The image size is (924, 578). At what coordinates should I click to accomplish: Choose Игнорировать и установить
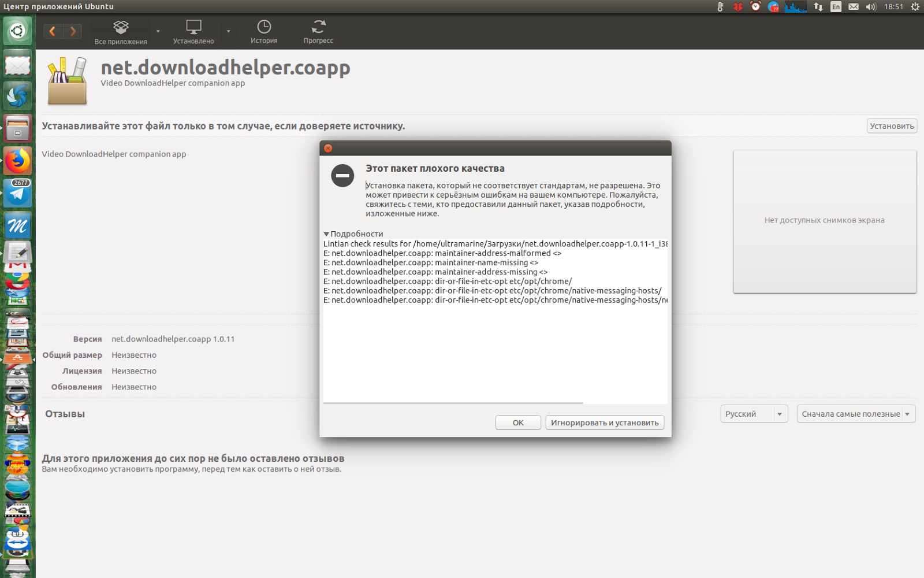point(605,423)
